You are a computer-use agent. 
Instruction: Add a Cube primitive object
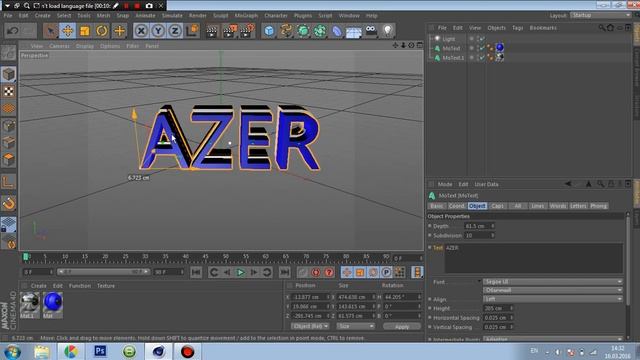[x=269, y=31]
